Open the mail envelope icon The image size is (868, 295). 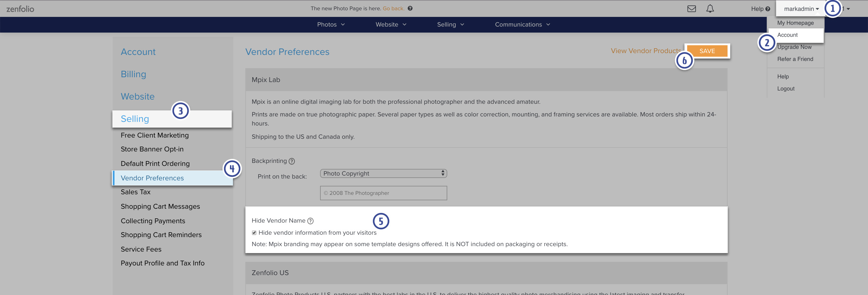(691, 9)
